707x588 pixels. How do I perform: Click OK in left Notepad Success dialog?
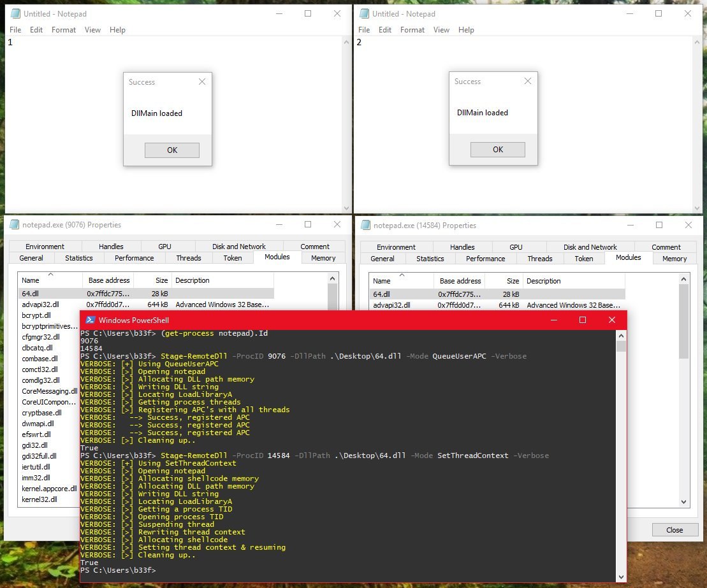click(x=171, y=150)
